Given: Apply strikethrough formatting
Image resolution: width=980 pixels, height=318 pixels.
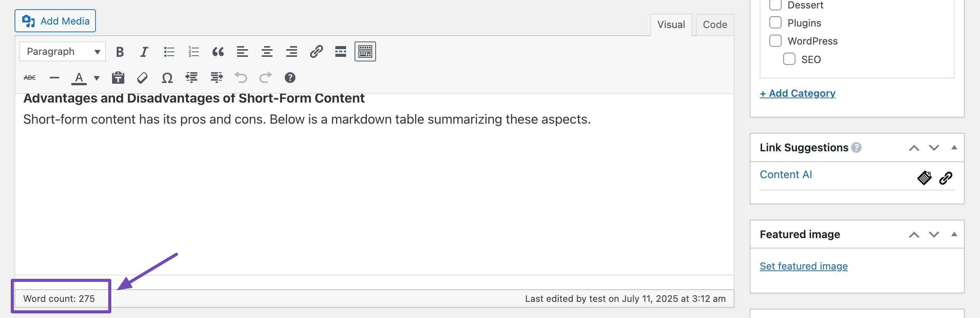Looking at the screenshot, I should [30, 78].
